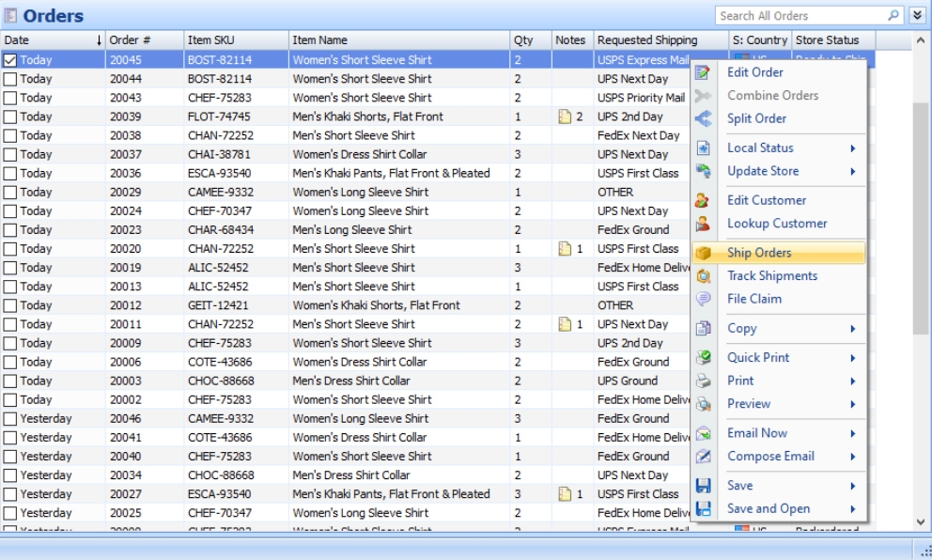Click the Track Shipments icon
Image resolution: width=932 pixels, height=560 pixels.
pyautogui.click(x=703, y=276)
